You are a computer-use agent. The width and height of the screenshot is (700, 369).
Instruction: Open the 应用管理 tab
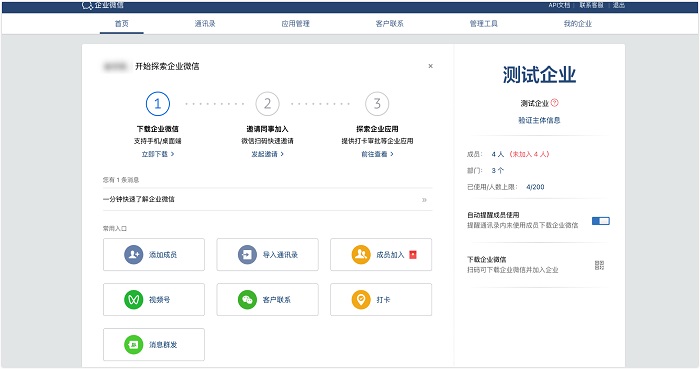pos(296,24)
